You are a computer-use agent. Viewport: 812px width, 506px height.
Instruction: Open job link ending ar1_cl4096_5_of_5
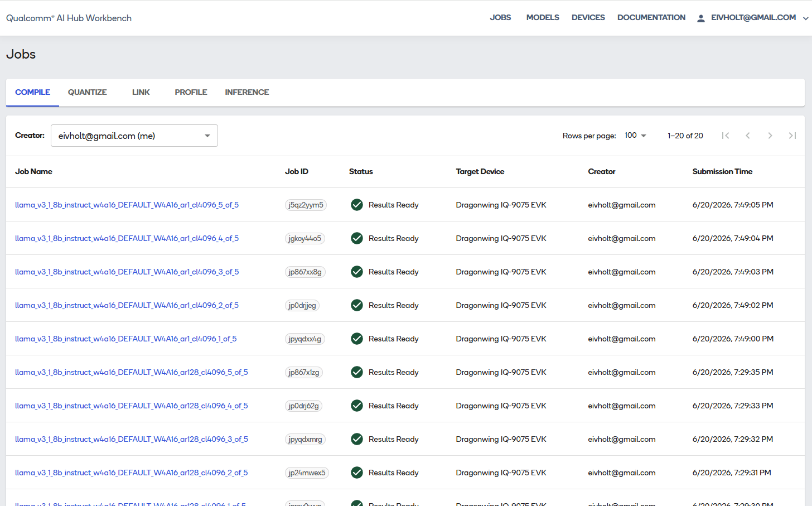(127, 205)
